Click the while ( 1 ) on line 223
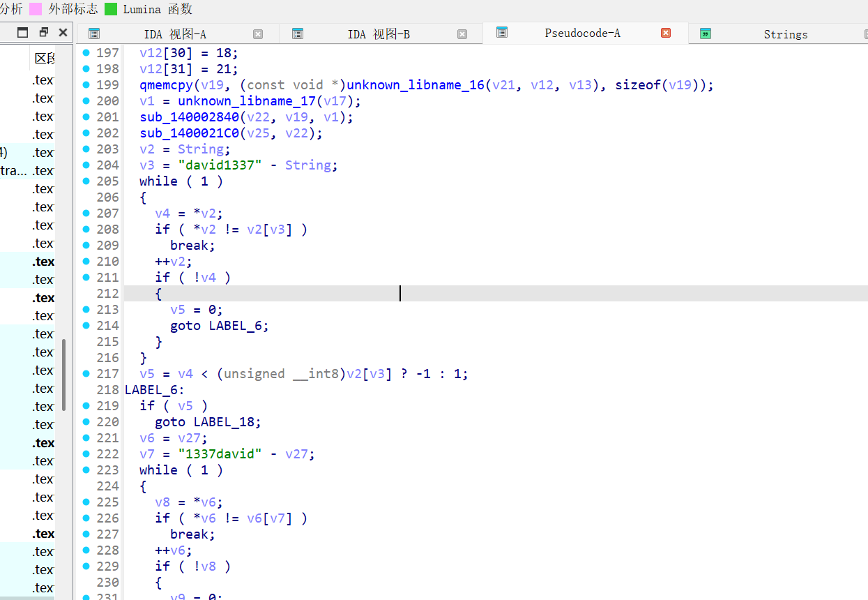The height and width of the screenshot is (600, 868). click(181, 470)
